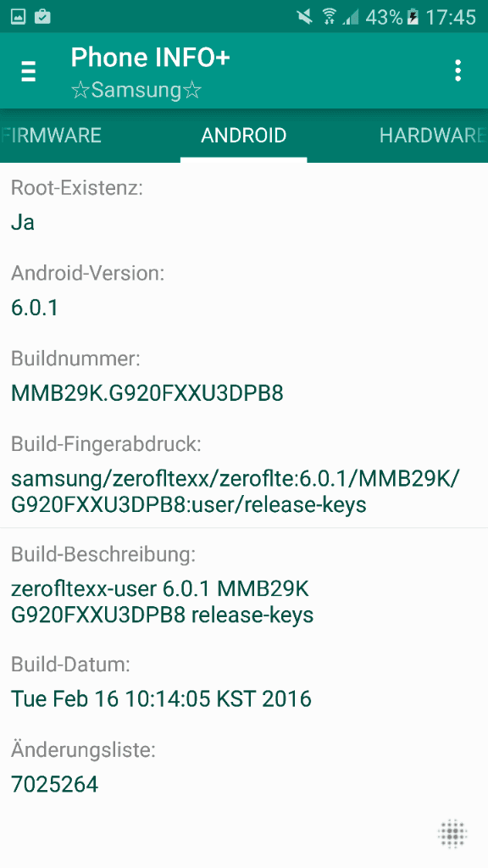Switch to the FIRMWARE tab
This screenshot has height=868, width=488.
[51, 136]
